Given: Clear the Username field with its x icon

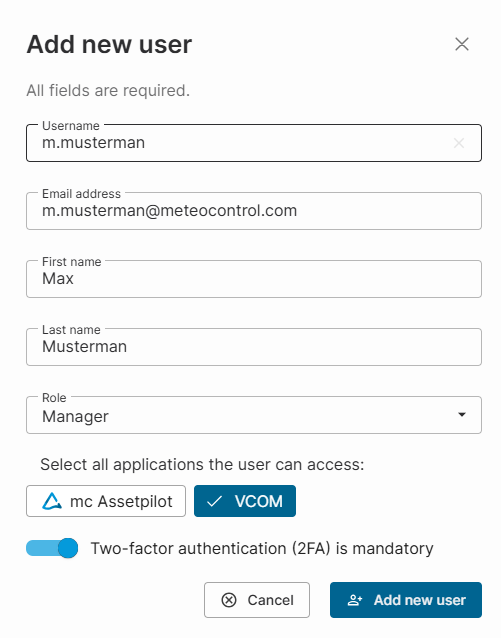Looking at the screenshot, I should coord(459,143).
